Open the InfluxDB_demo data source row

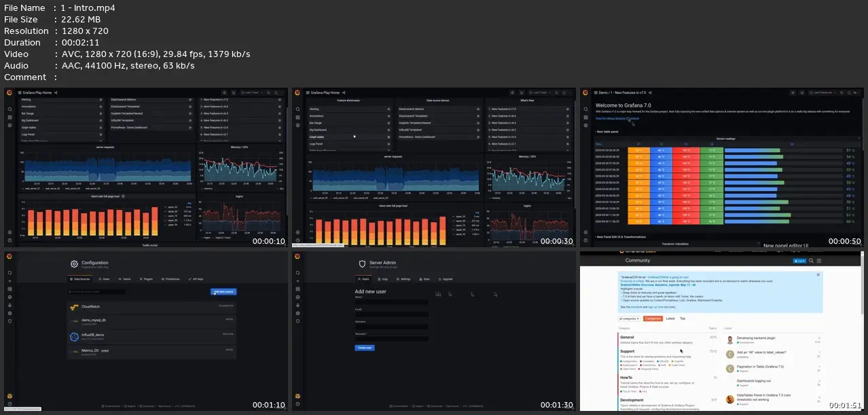click(151, 336)
